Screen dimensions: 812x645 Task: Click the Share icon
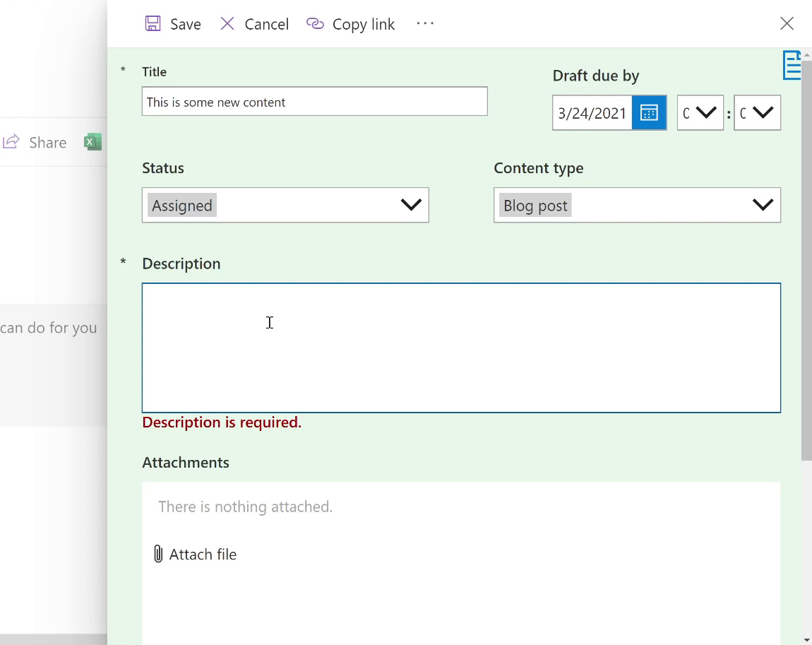11,141
